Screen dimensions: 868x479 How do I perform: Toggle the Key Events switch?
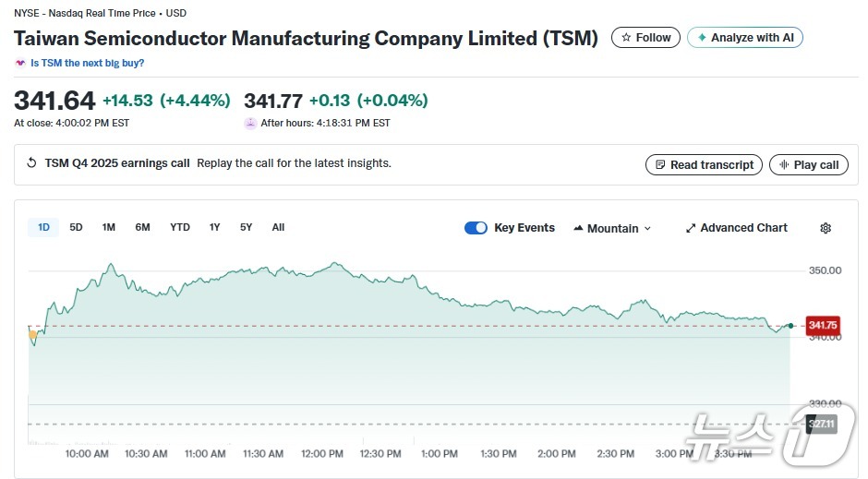tap(476, 228)
